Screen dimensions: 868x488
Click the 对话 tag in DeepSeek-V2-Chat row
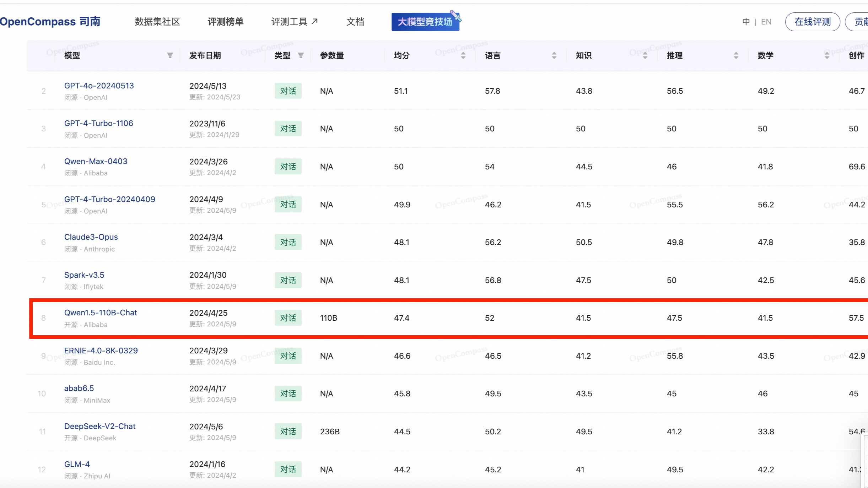click(288, 432)
